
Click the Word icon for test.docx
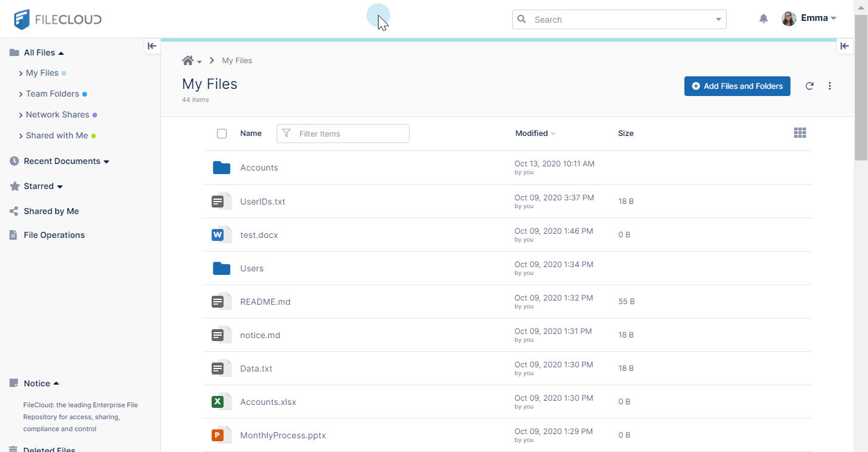(221, 235)
